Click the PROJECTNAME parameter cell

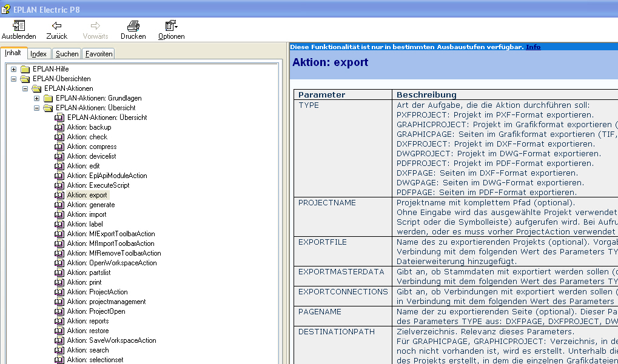(343, 217)
